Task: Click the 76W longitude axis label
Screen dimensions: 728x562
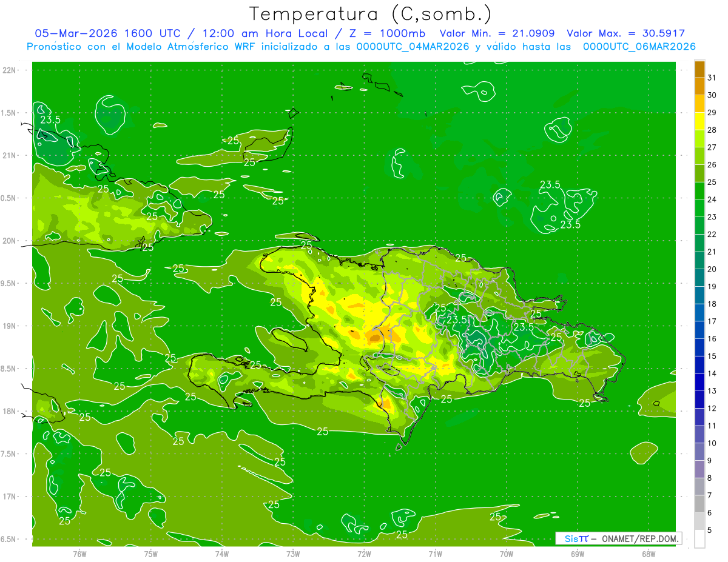Action: pos(79,554)
